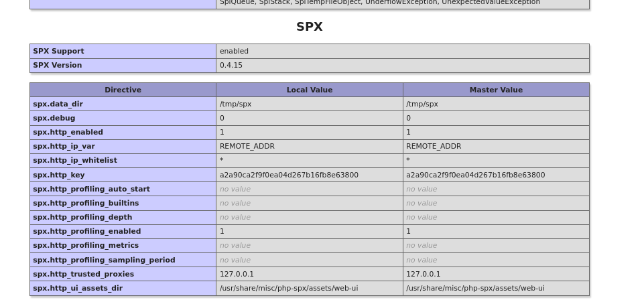644x300 pixels.
Task: Click the Local Value of spx.data_dir
Action: click(x=235, y=104)
